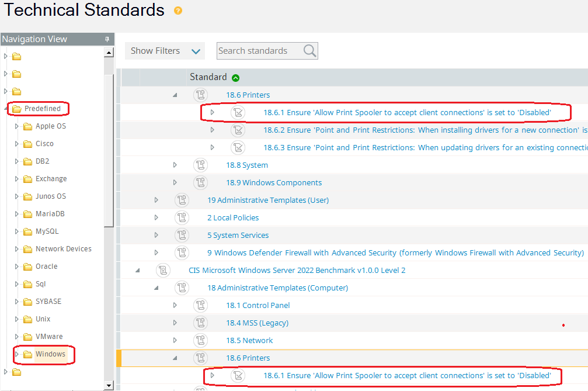Sort by the Standard column header
Viewport: 588px width, 391px height.
point(208,77)
